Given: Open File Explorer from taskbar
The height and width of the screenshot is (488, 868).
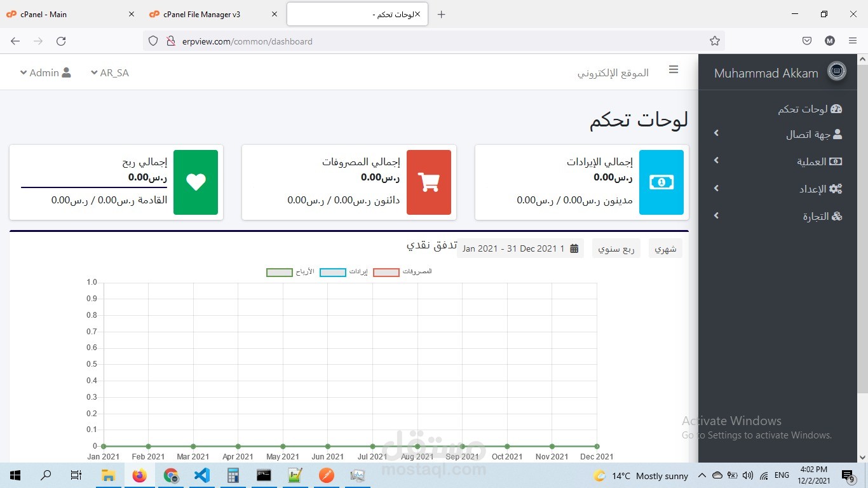Looking at the screenshot, I should click(109, 475).
